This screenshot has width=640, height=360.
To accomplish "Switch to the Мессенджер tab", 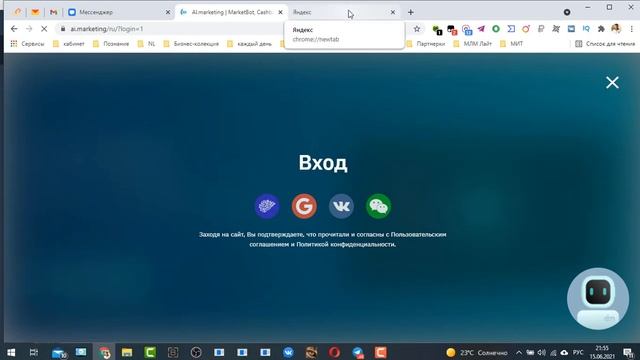I will (118, 12).
